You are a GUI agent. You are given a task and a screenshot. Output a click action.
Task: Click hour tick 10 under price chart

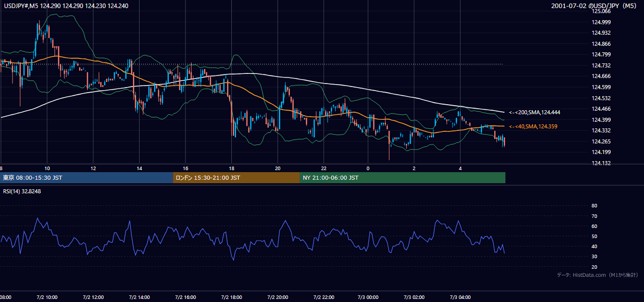pos(47,168)
